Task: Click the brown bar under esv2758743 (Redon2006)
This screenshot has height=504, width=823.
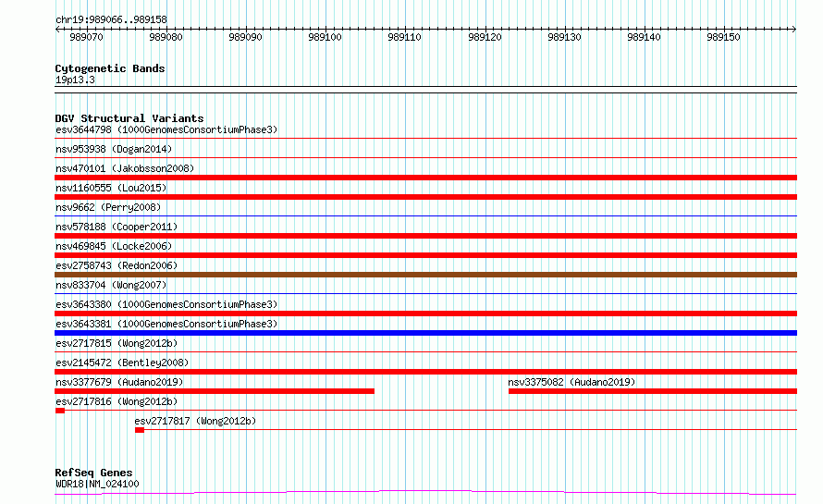Action: (425, 275)
